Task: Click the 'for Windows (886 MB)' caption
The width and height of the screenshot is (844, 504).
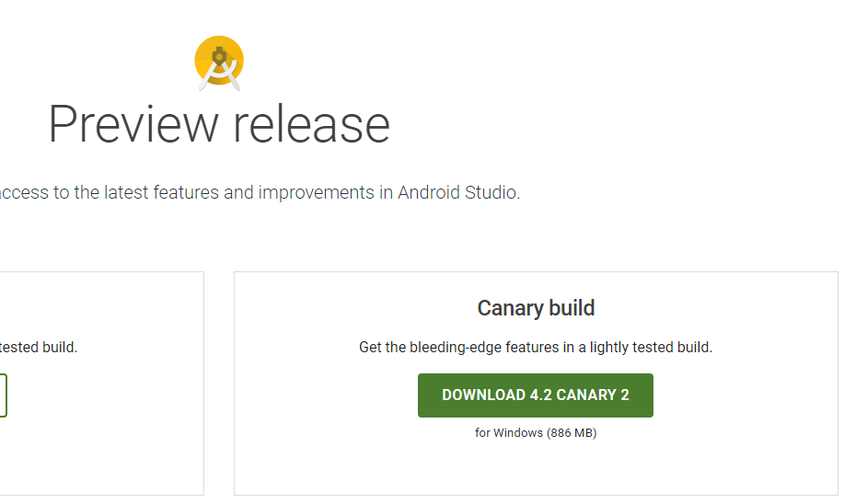Action: 536,433
